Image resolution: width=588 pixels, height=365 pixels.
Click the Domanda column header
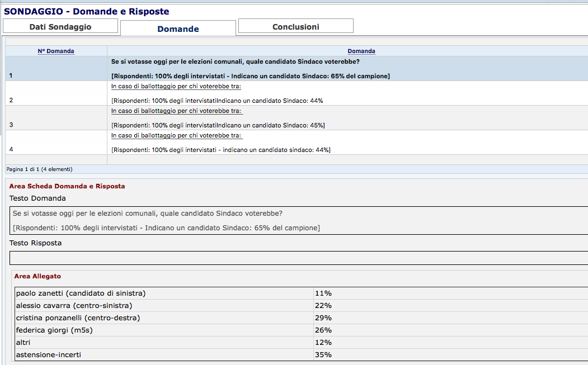tap(361, 51)
